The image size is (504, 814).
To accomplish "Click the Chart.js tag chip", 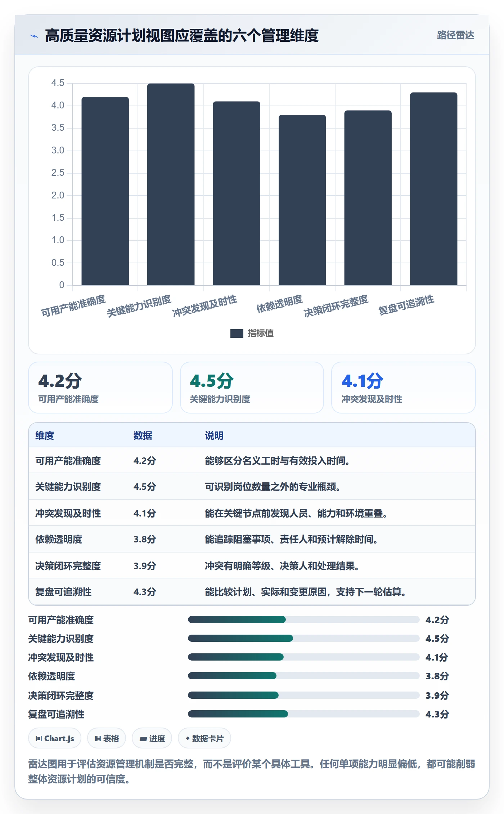I will [55, 738].
